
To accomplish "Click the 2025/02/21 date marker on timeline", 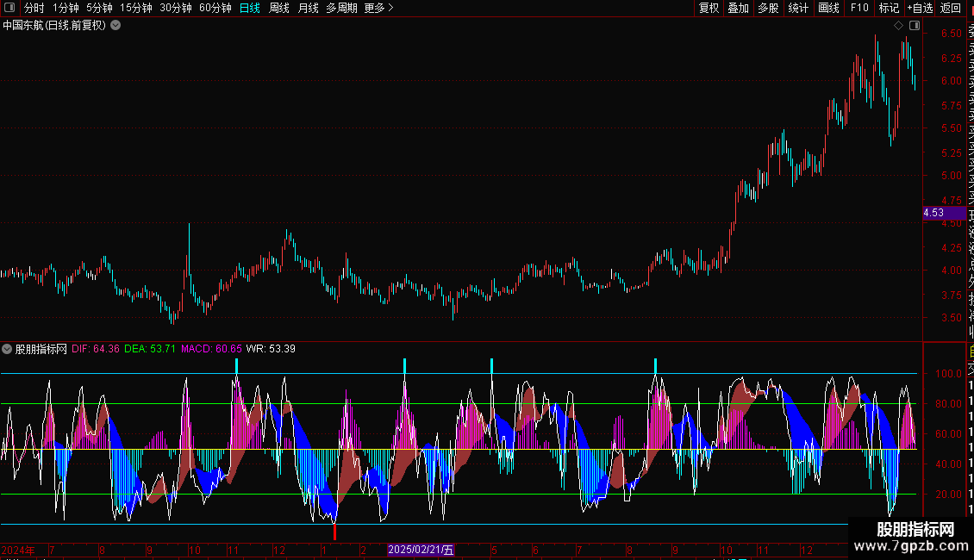I will (421, 550).
